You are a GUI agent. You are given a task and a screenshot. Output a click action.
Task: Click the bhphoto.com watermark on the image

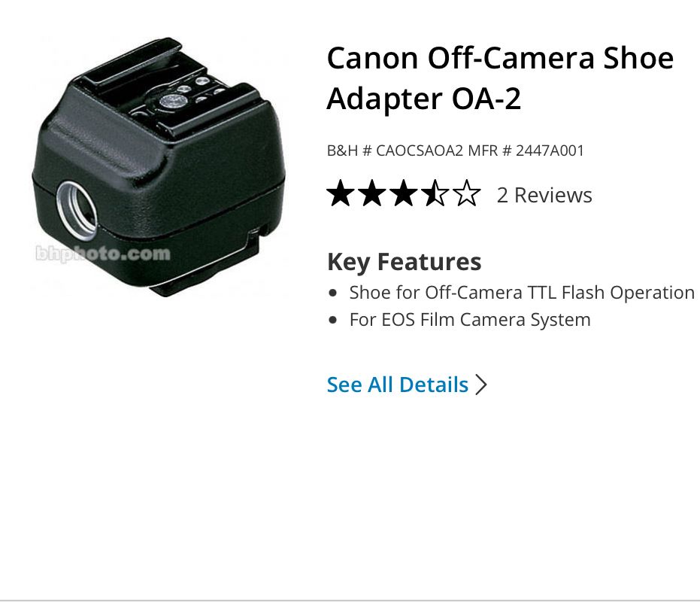coord(103,254)
